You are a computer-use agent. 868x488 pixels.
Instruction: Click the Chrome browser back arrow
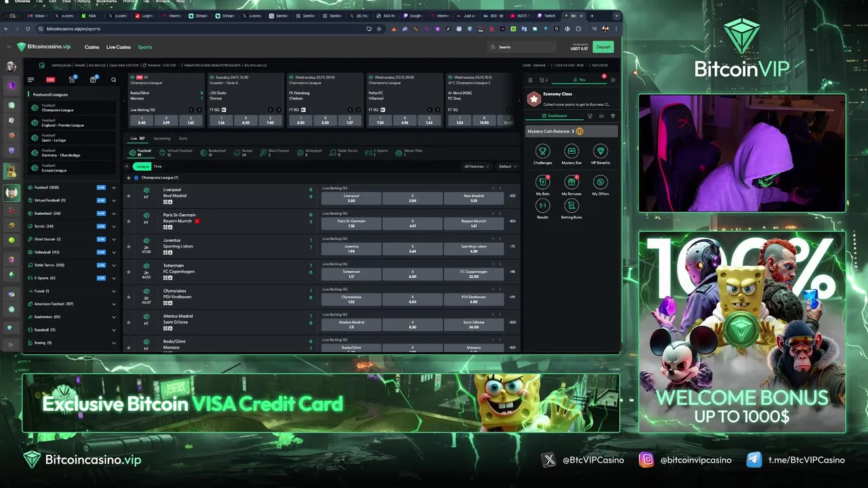(x=6, y=28)
